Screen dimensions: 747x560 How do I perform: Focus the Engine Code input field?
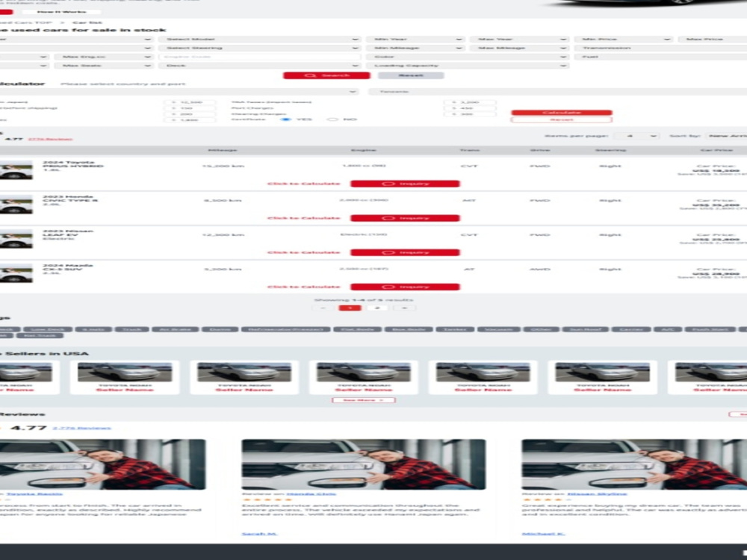tap(260, 57)
